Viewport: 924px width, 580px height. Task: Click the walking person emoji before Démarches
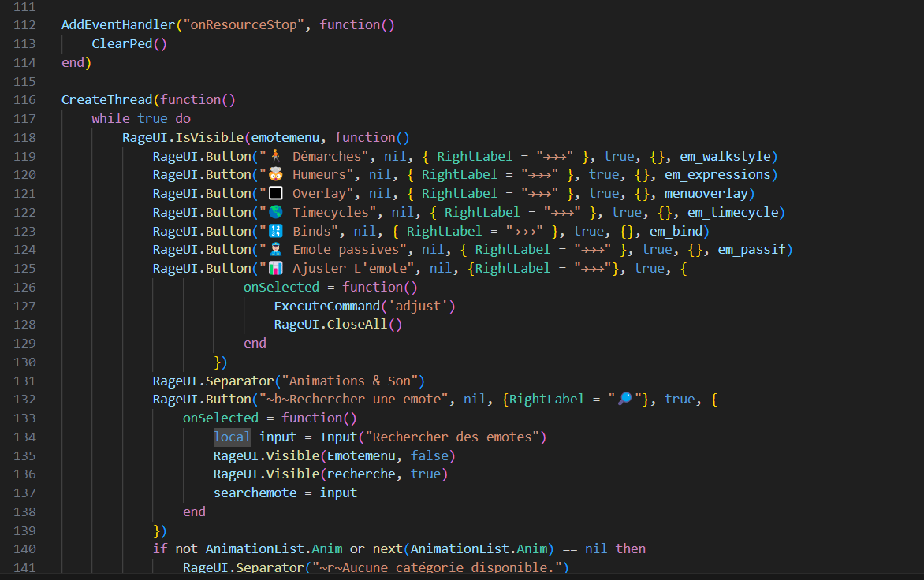click(x=275, y=156)
